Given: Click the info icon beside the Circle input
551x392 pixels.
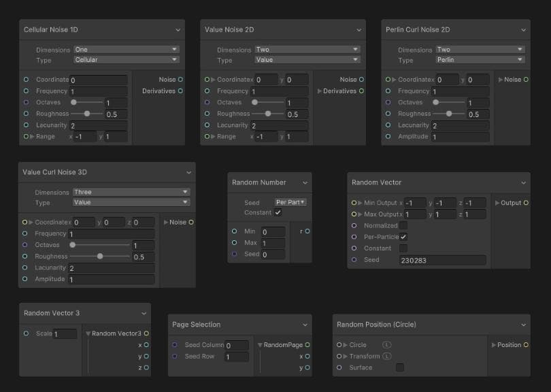Looking at the screenshot, I should (x=386, y=345).
